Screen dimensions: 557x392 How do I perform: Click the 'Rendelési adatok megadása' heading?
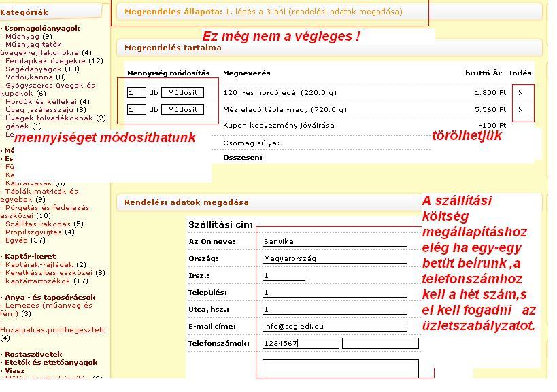(186, 202)
